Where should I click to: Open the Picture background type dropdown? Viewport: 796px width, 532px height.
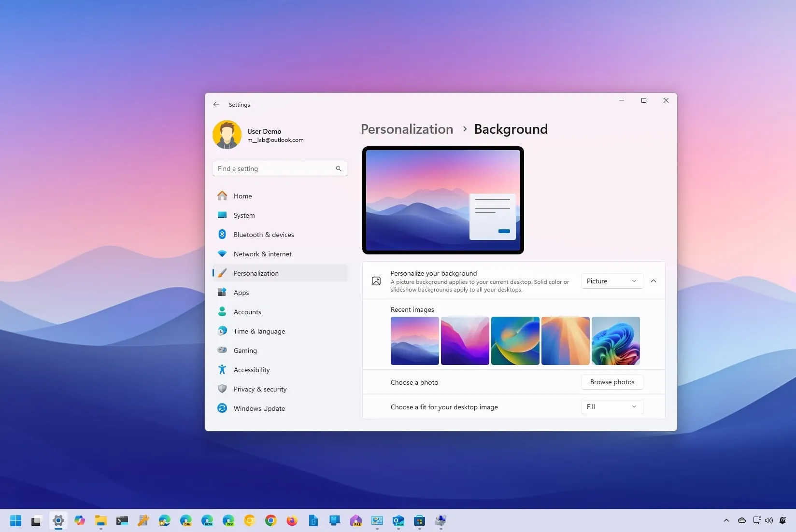tap(611, 280)
